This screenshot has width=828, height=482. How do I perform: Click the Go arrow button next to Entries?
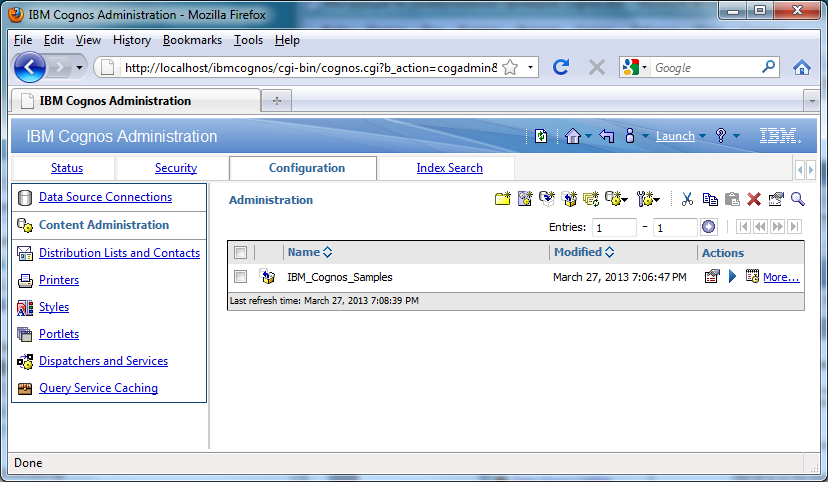(x=708, y=227)
